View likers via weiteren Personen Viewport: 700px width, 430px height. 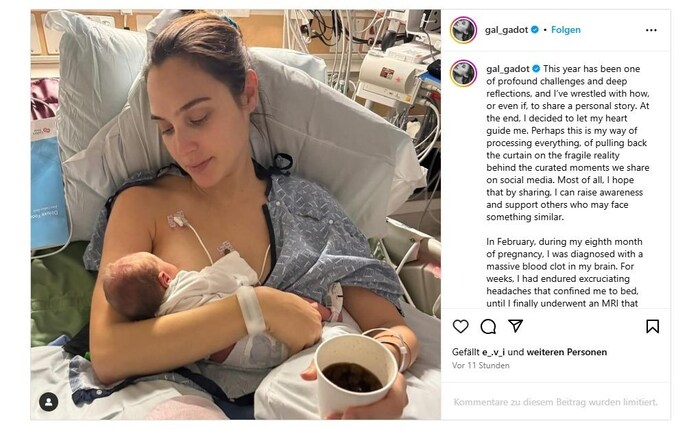pyautogui.click(x=567, y=352)
